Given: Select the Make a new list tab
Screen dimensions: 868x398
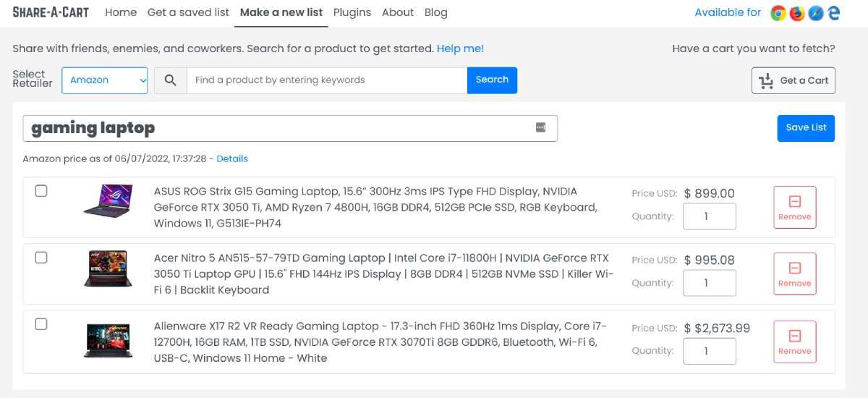Looking at the screenshot, I should click(x=281, y=12).
